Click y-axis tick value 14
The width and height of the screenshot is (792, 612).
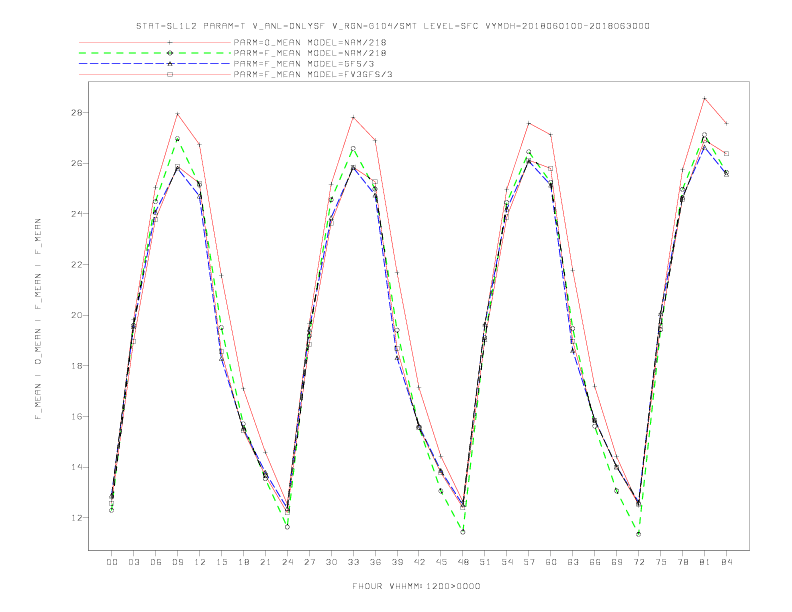(76, 467)
